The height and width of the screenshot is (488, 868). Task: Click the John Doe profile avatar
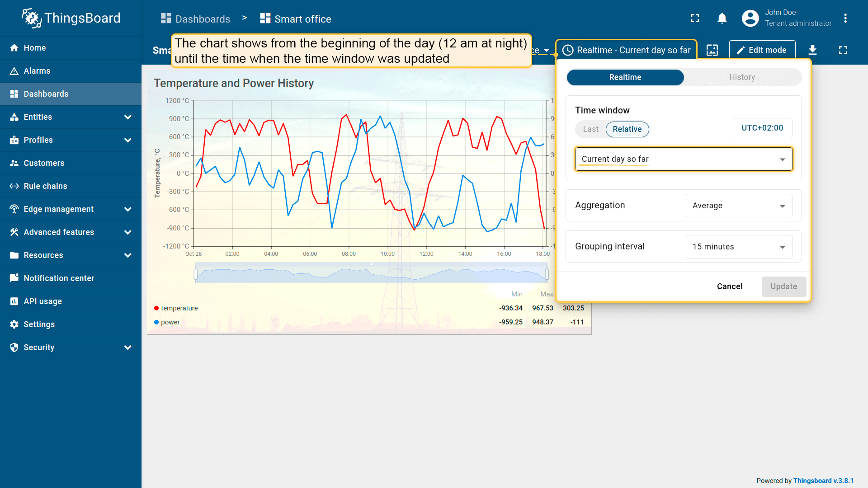(750, 19)
